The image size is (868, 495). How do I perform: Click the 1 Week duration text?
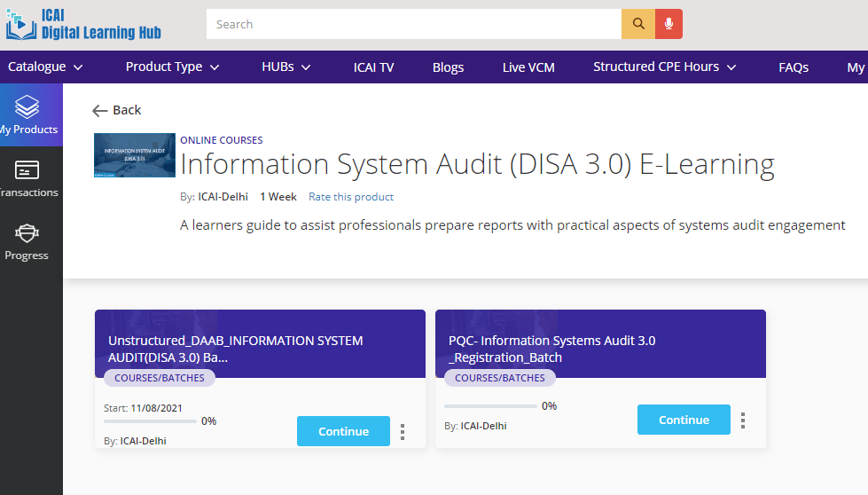point(278,197)
